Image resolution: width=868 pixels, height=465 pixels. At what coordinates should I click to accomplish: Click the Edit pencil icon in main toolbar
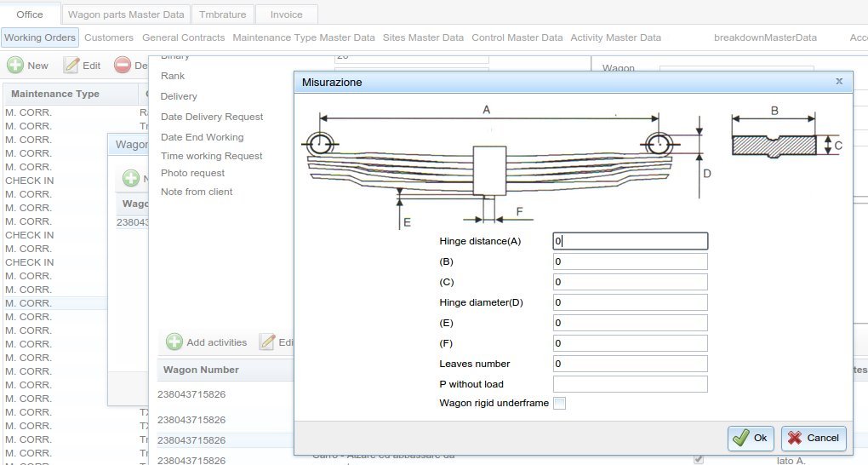coord(71,66)
